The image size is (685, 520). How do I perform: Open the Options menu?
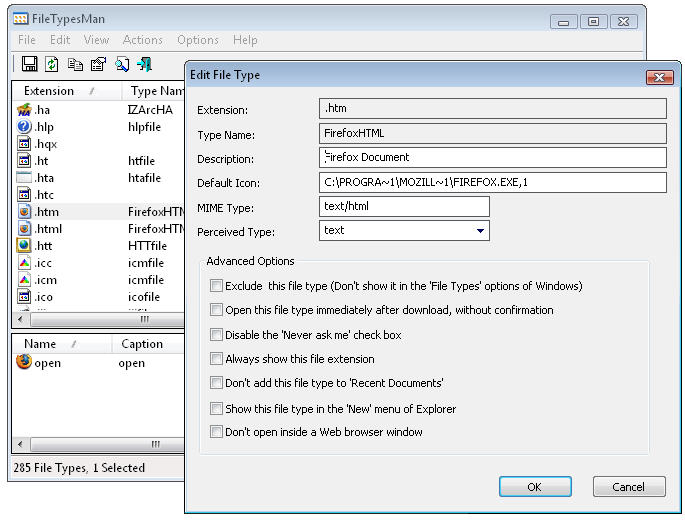tap(197, 40)
